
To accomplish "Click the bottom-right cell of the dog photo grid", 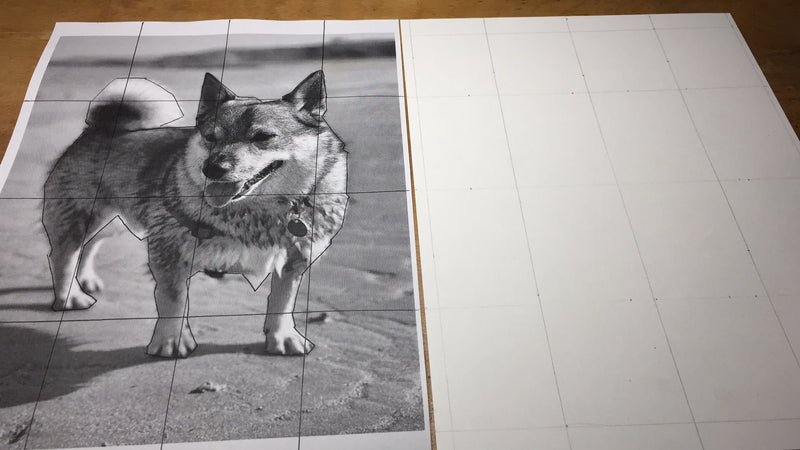I will [x=360, y=372].
